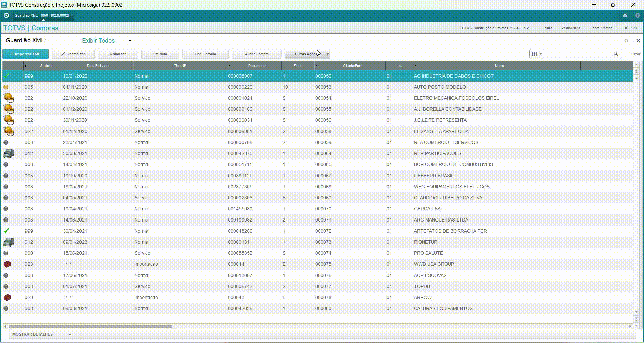Click the brown box status icon for WWD USA GROUP
The image size is (644, 343).
[x=7, y=264]
